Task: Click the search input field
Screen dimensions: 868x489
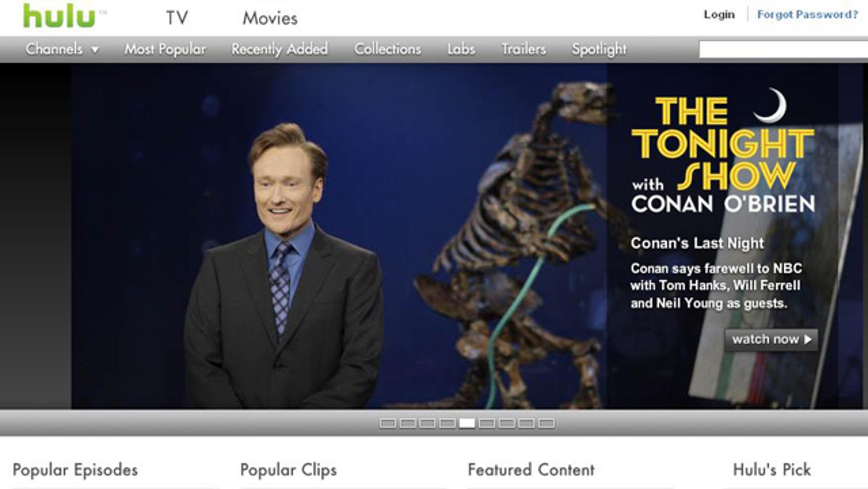Action: click(x=783, y=49)
